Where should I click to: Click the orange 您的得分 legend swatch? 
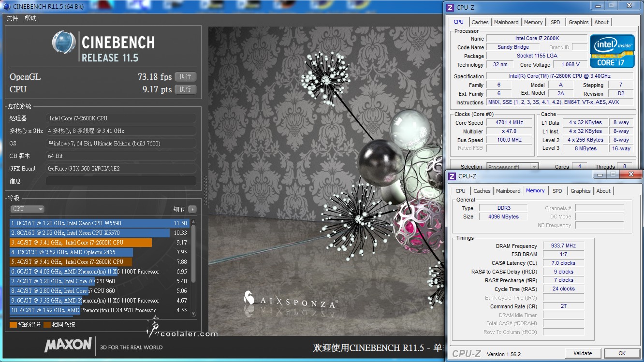[x=13, y=325]
